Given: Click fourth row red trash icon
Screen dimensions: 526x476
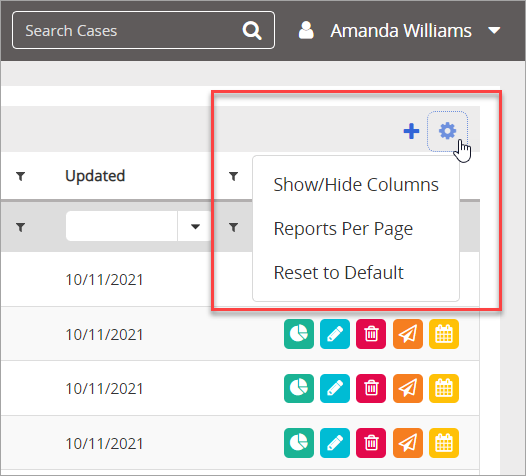Looking at the screenshot, I should (x=371, y=443).
